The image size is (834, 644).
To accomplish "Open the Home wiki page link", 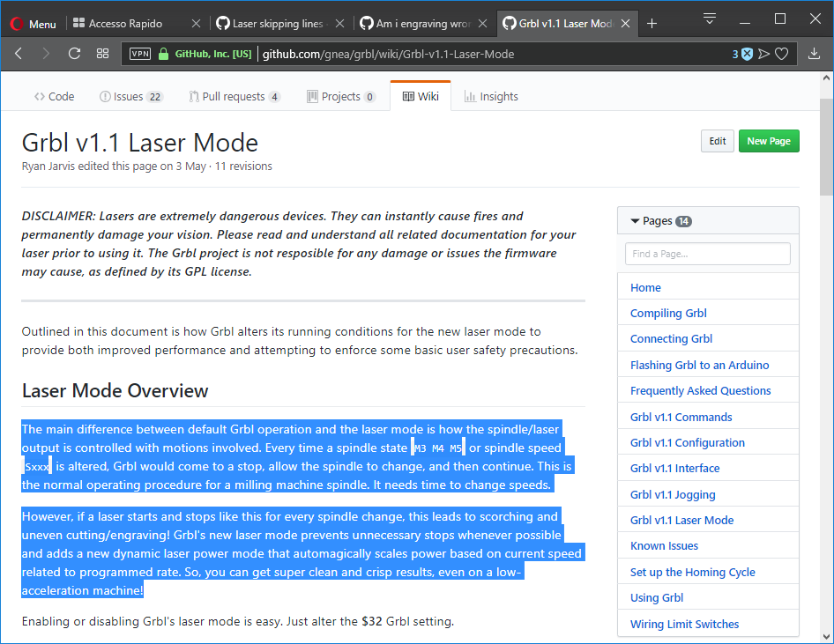I will pyautogui.click(x=645, y=287).
